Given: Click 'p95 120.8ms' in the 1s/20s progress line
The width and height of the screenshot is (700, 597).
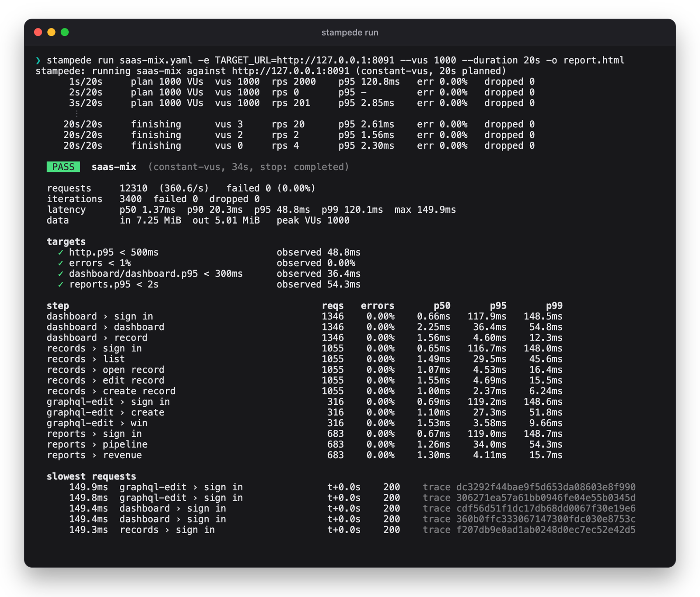Looking at the screenshot, I should [369, 81].
